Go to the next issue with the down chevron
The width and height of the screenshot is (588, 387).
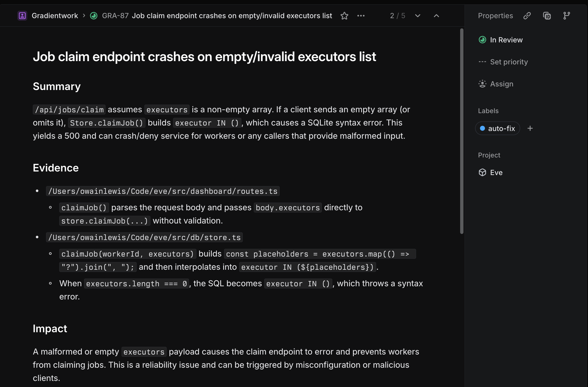tap(417, 16)
